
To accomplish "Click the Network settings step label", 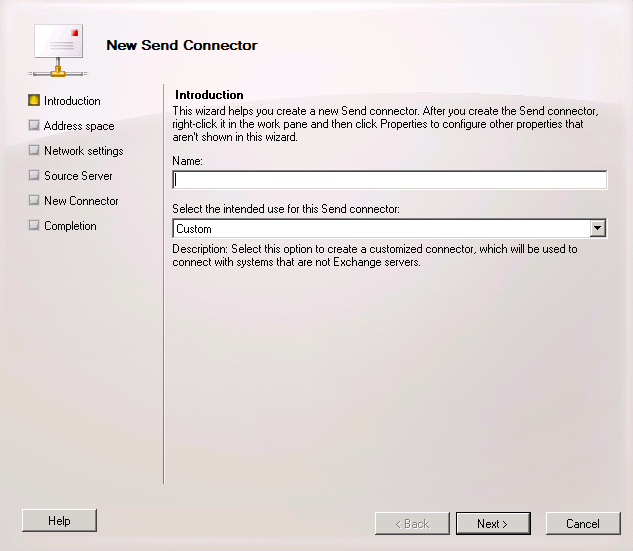I will coord(84,151).
